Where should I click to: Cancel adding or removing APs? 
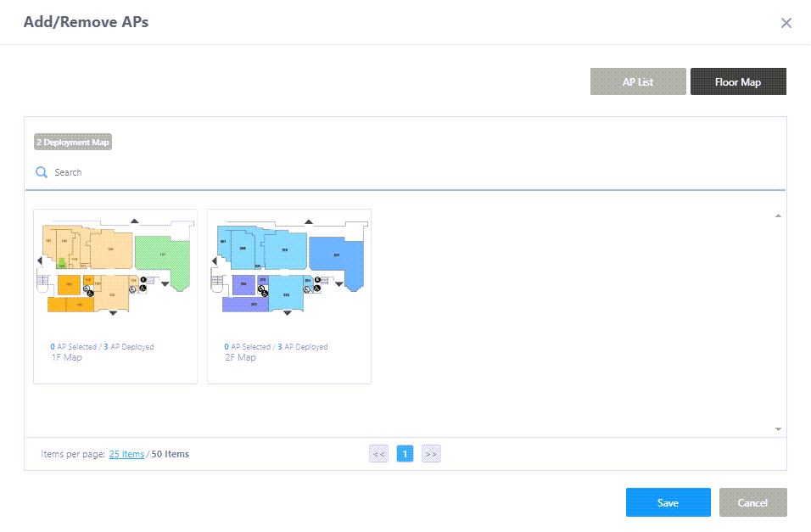[x=752, y=502]
